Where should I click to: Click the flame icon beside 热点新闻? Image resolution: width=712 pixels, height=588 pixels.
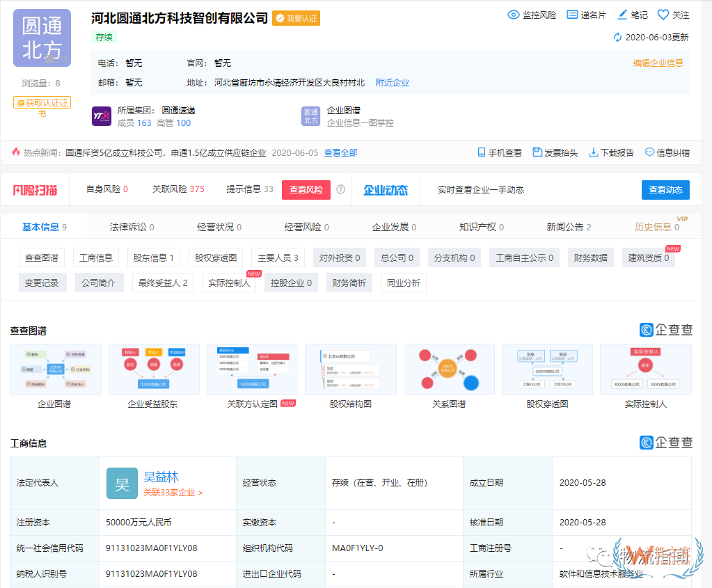(x=16, y=152)
